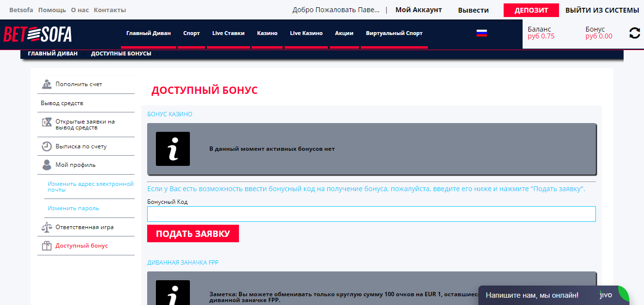Image resolution: width=644 pixels, height=305 pixels.
Task: Click the gift icon beside Доступный бонус
Action: click(47, 246)
